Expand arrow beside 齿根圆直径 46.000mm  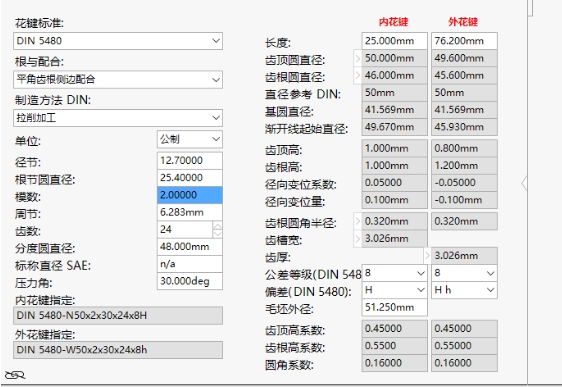pyautogui.click(x=357, y=76)
